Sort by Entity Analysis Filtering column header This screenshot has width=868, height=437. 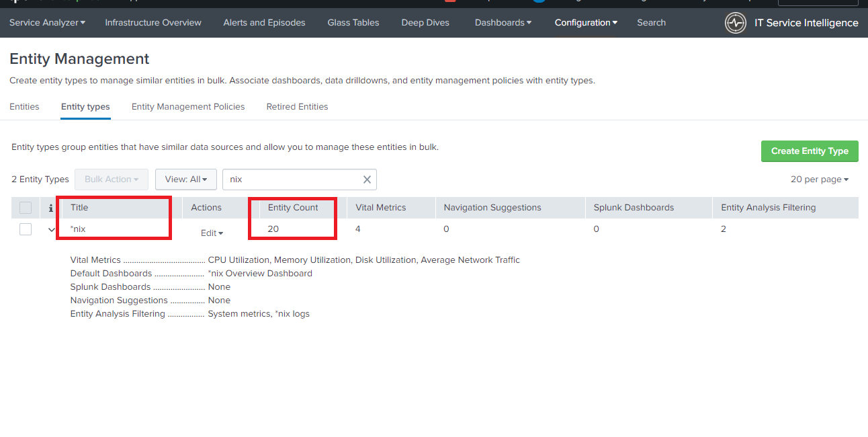pos(769,208)
